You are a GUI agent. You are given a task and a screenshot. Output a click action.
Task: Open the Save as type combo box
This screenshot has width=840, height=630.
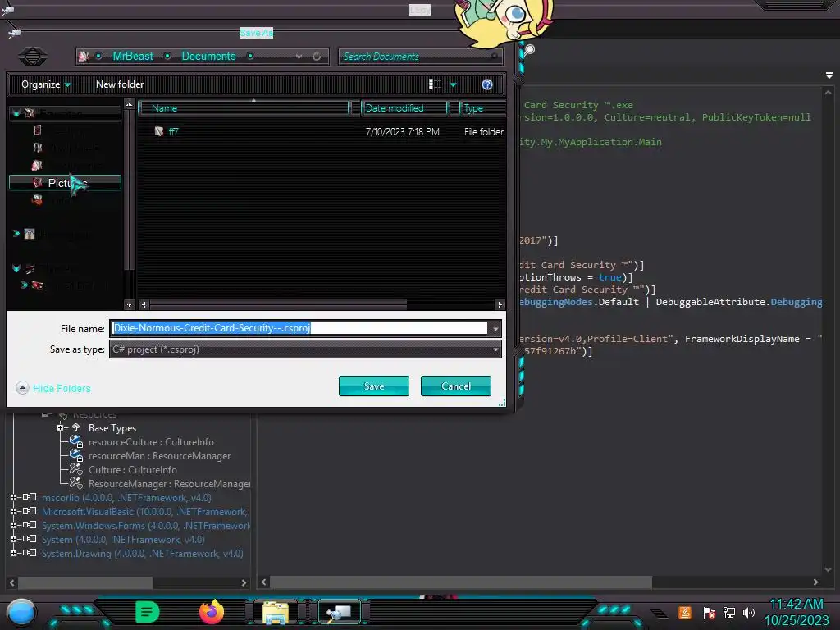305,349
